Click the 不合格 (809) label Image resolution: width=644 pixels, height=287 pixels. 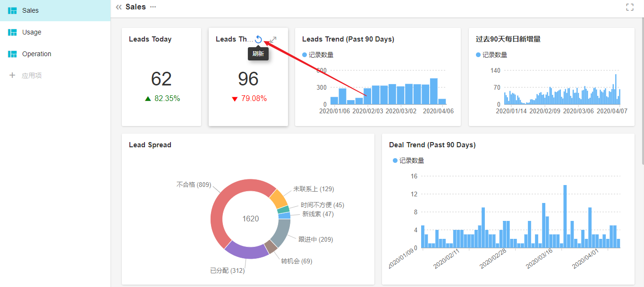194,185
